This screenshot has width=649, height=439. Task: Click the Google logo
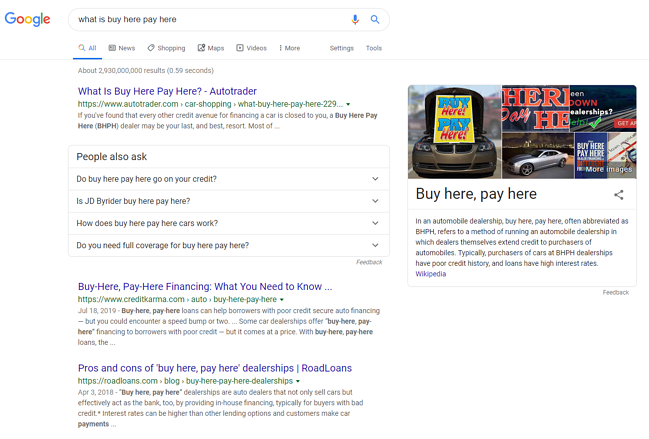27,19
